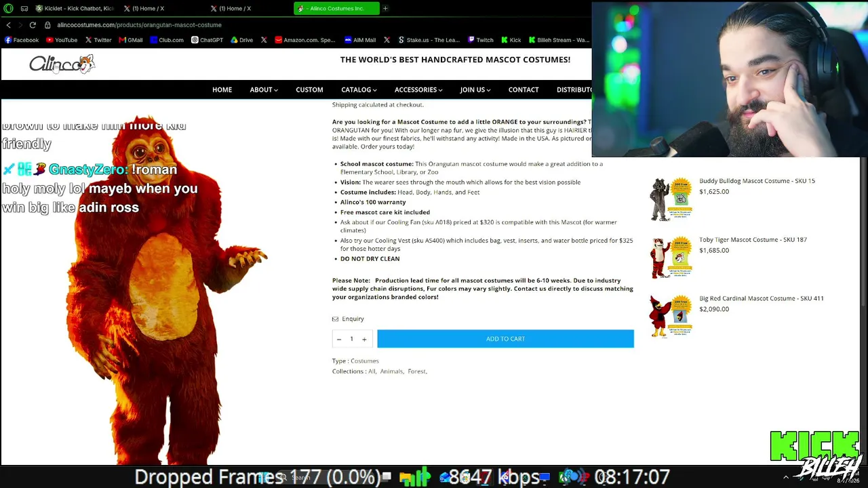Expand the ABOUT dropdown menu

(x=264, y=89)
